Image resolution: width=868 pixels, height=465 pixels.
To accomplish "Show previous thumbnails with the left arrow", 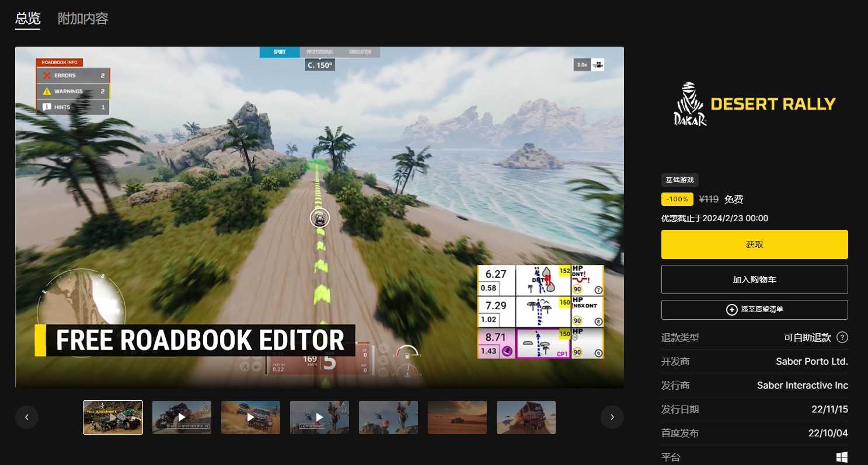I will 27,417.
